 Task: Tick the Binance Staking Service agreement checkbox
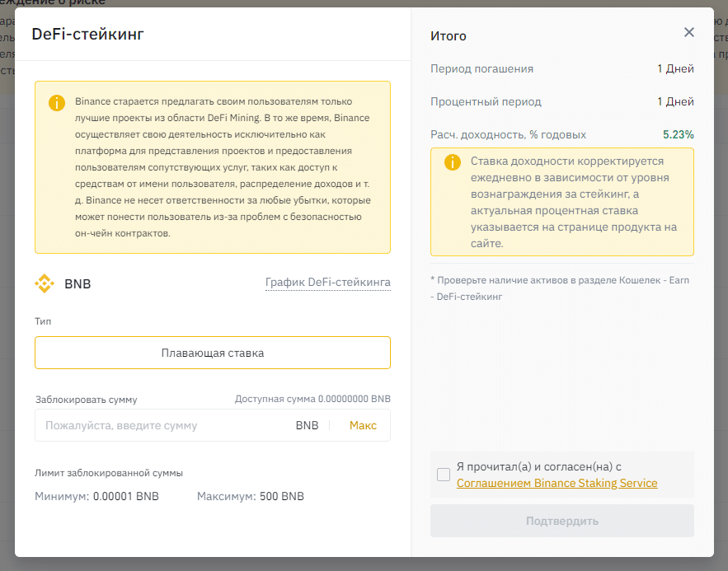[444, 475]
